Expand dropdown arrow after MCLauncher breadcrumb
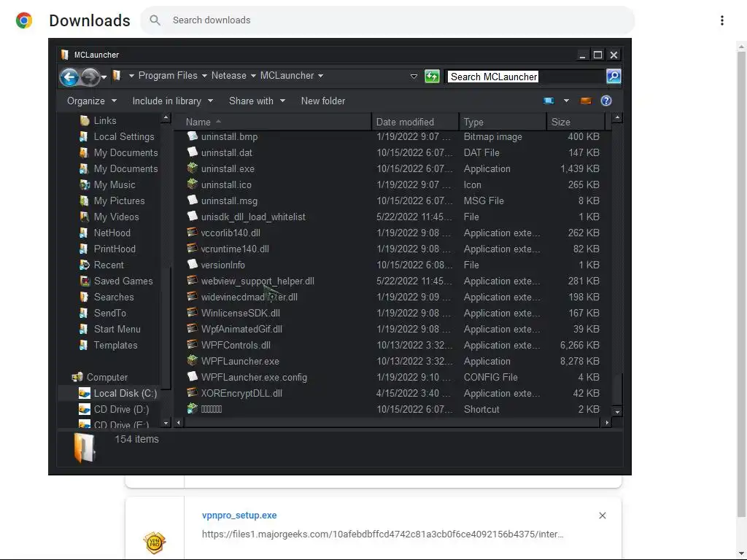747x560 pixels. tap(321, 76)
